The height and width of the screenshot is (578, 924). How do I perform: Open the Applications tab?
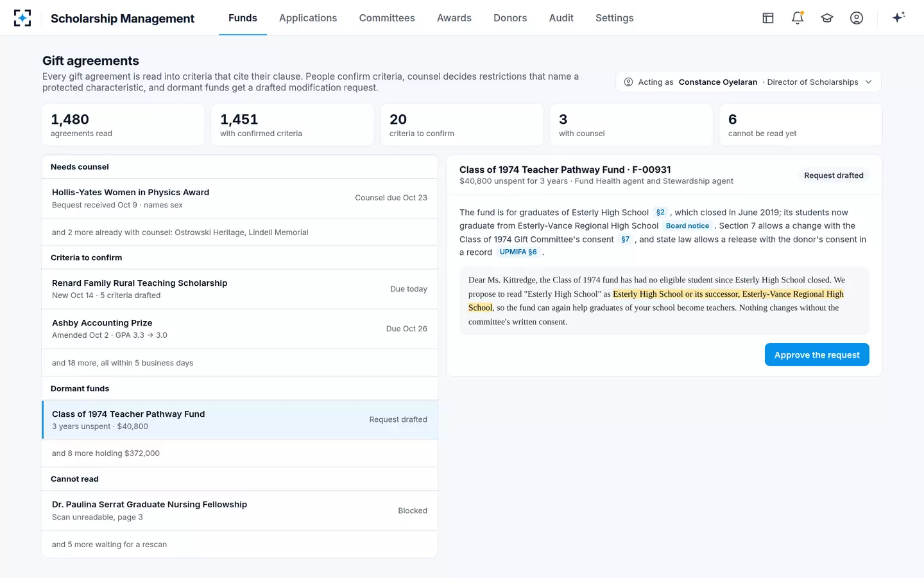point(308,18)
